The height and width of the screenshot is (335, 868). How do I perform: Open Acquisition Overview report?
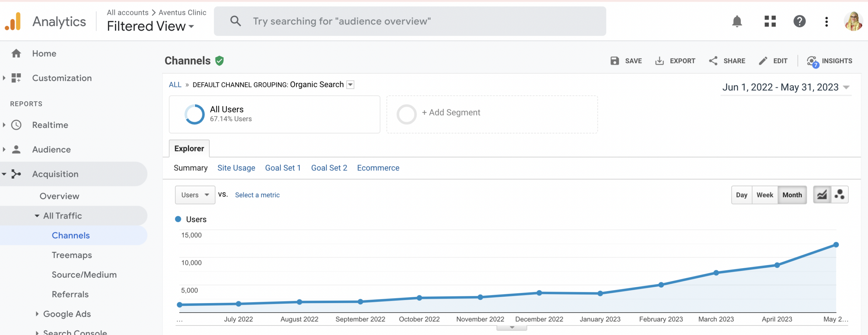point(59,196)
